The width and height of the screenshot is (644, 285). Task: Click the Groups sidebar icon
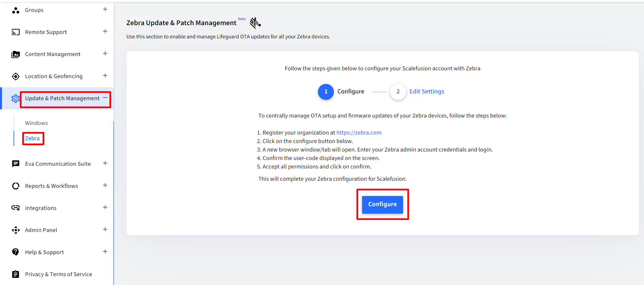point(16,10)
